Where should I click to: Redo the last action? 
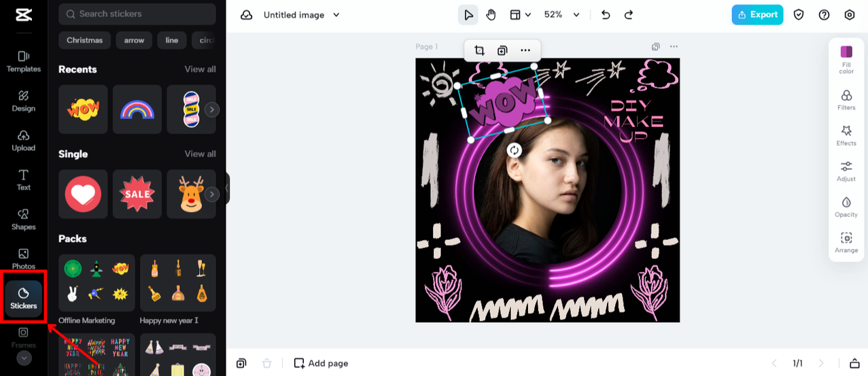point(629,14)
